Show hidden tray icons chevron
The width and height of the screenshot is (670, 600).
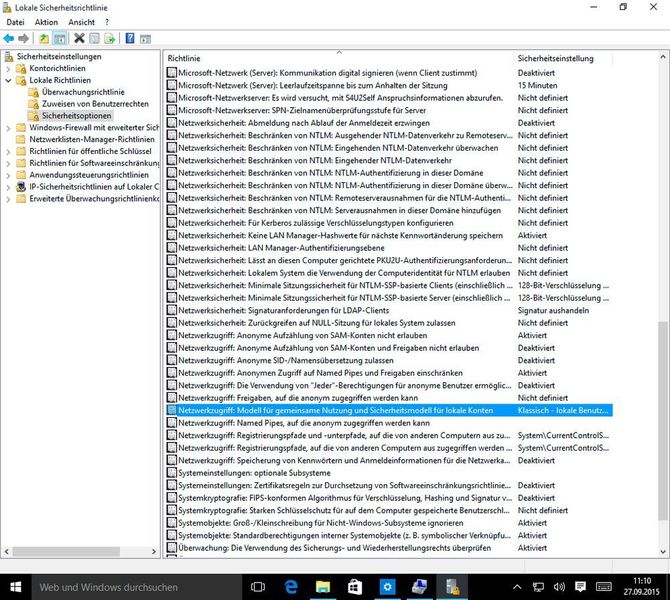point(517,587)
